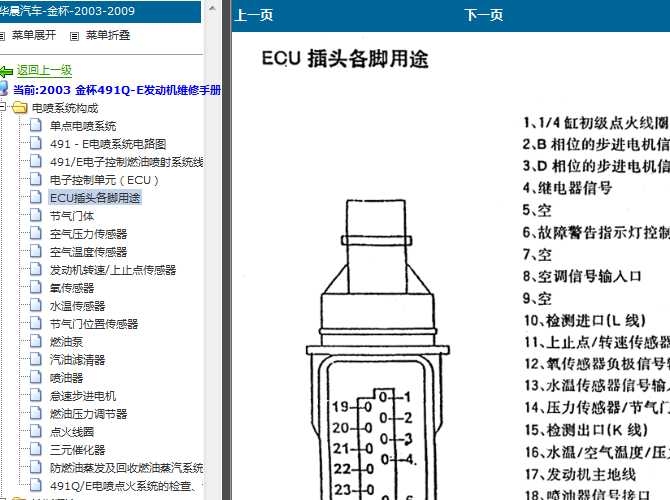Click the page icon beside 发动机转速/上止点传感器
This screenshot has height=500, width=670.
click(x=36, y=269)
